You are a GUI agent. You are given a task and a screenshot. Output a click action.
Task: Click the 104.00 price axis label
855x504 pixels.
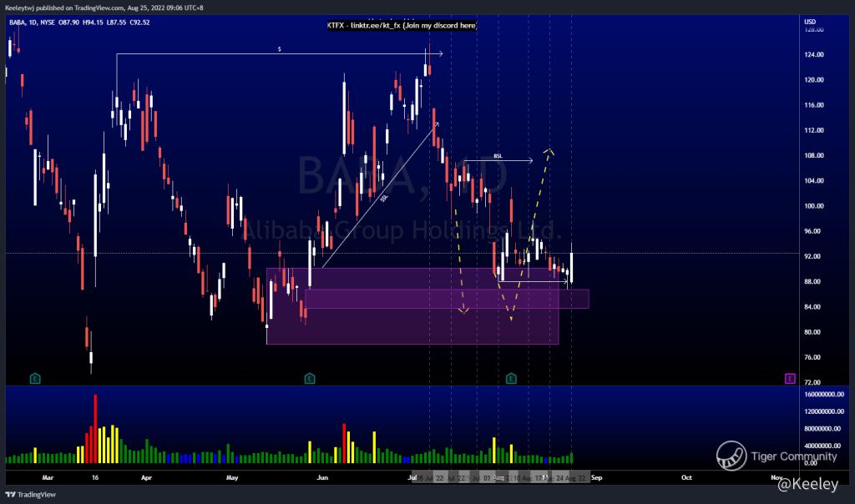(813, 181)
